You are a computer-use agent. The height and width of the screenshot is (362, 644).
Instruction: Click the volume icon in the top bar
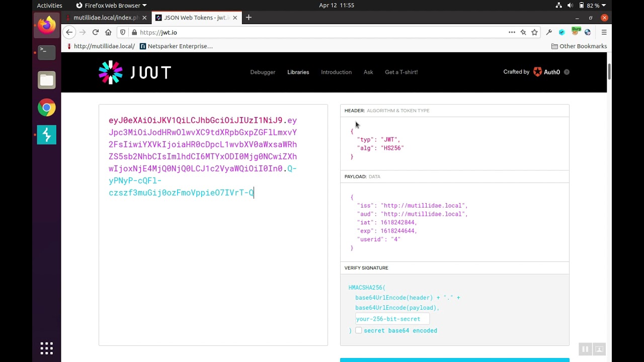(x=570, y=6)
